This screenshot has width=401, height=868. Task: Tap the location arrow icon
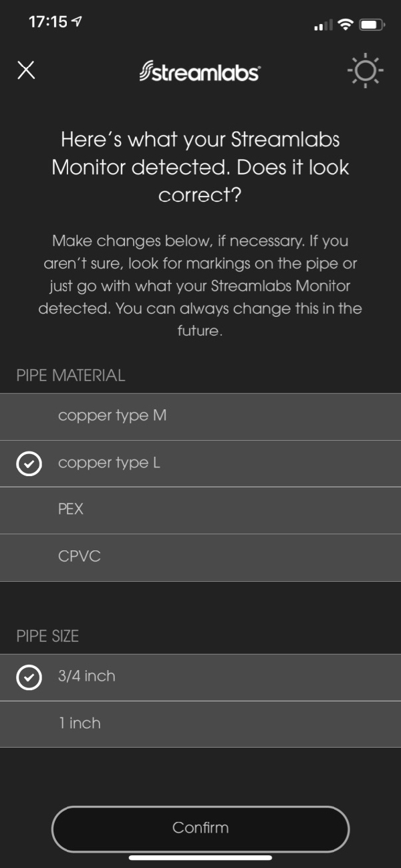coord(77,22)
